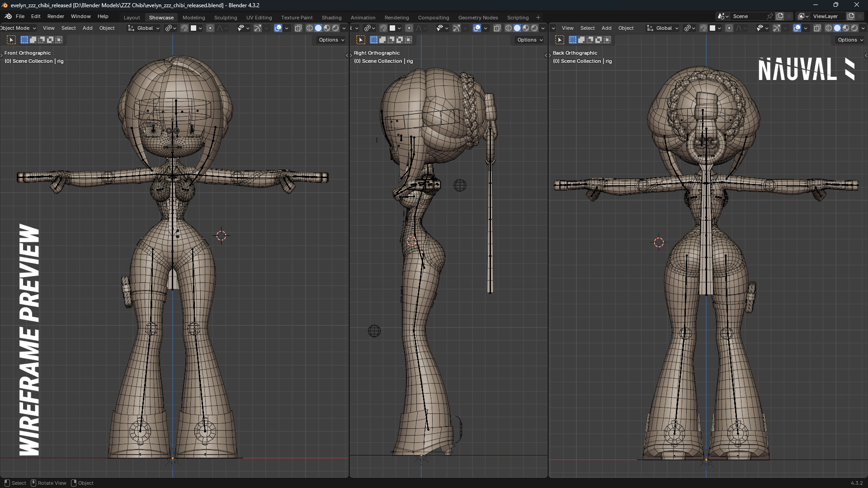Open pivot point menu in Back view header
The height and width of the screenshot is (488, 868).
[689, 28]
